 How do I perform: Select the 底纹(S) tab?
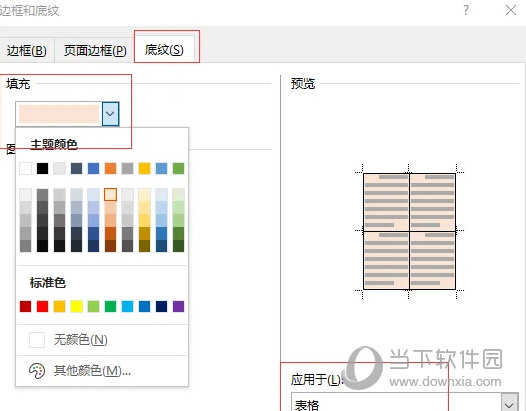(x=164, y=50)
